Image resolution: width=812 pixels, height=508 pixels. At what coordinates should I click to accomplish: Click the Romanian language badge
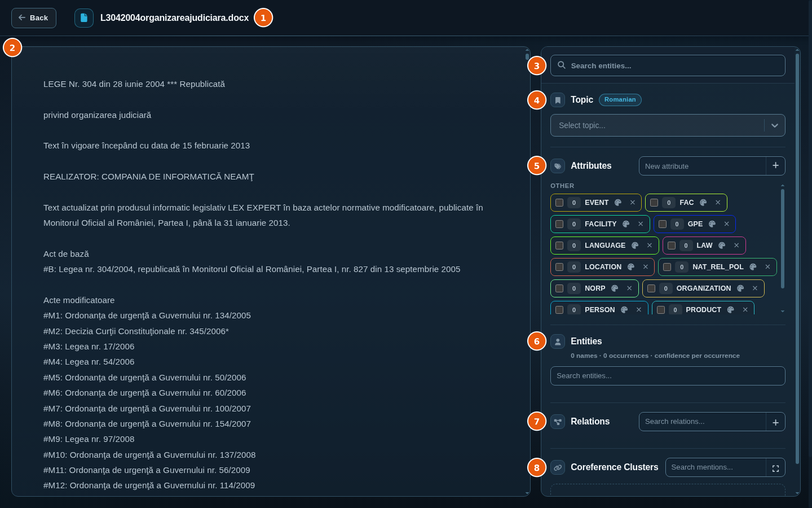point(620,100)
